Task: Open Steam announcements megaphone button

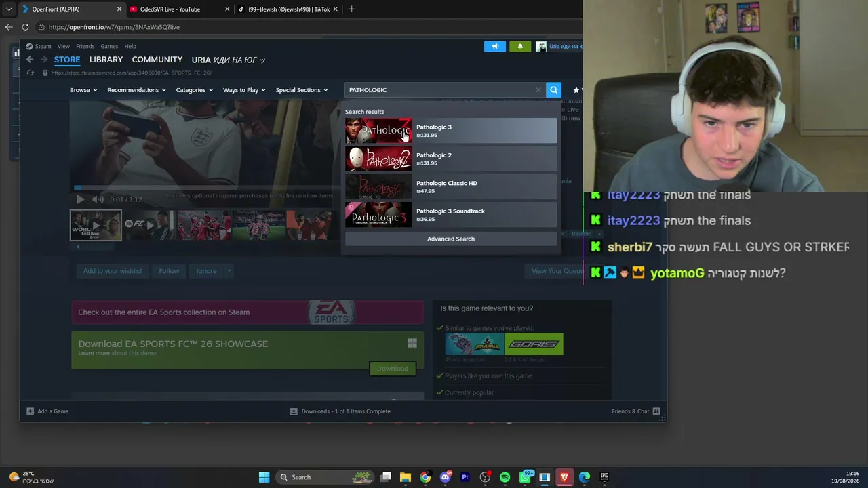Action: coord(495,46)
